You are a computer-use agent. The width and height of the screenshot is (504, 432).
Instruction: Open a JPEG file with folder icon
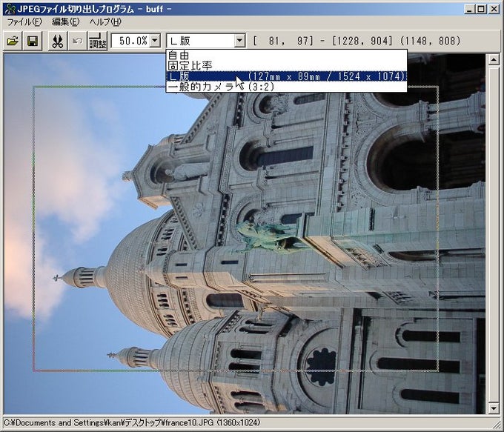click(13, 41)
